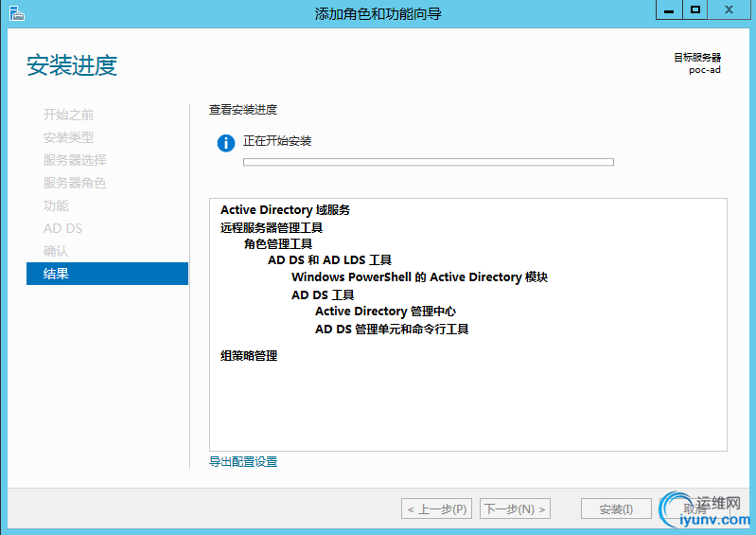Screen dimensions: 756x535
Task: Select the 确认 step
Action: (56, 251)
